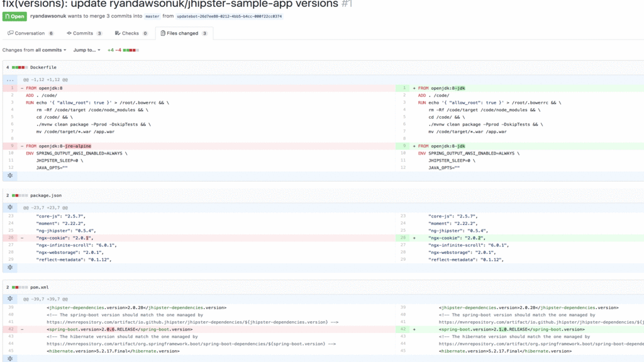Switch to the Conversation tab
Image resolution: width=644 pixels, height=362 pixels.
30,33
